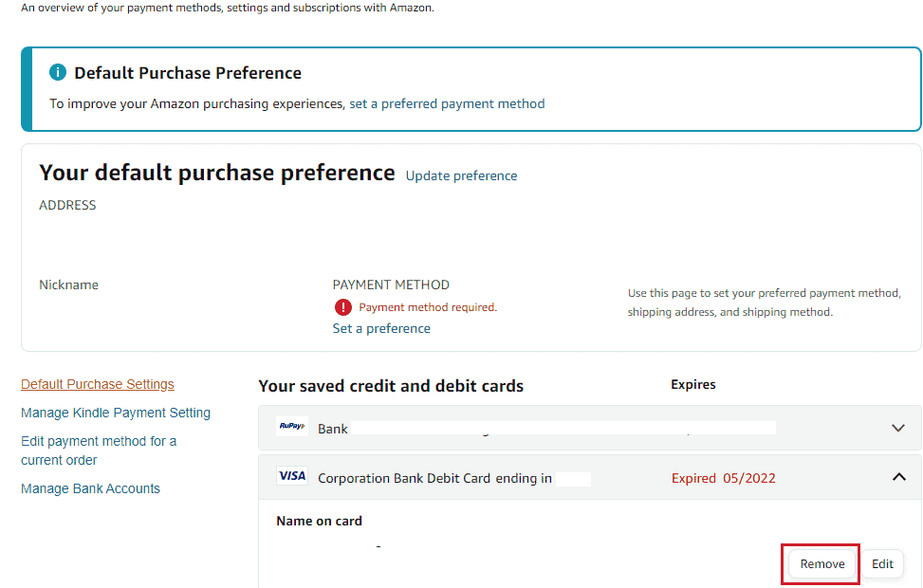Click the red payment required alert icon
Image resolution: width=923 pixels, height=588 pixels.
[342, 307]
